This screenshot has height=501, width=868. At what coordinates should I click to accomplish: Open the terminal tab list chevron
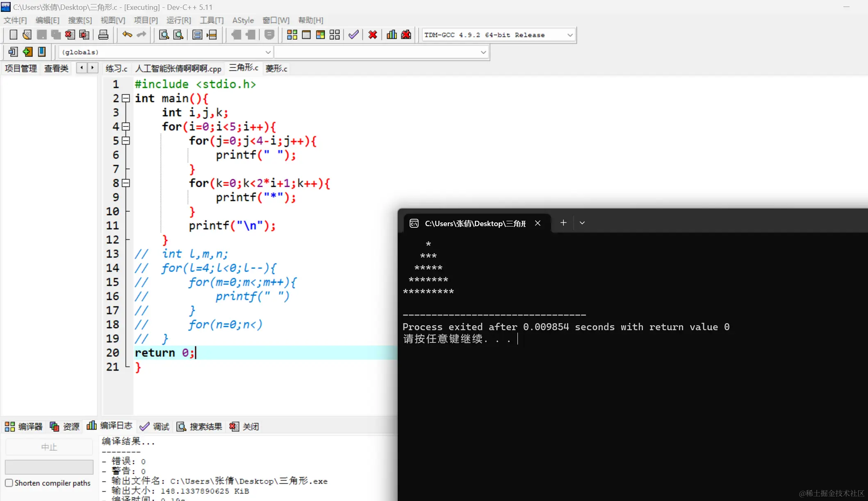coord(582,223)
